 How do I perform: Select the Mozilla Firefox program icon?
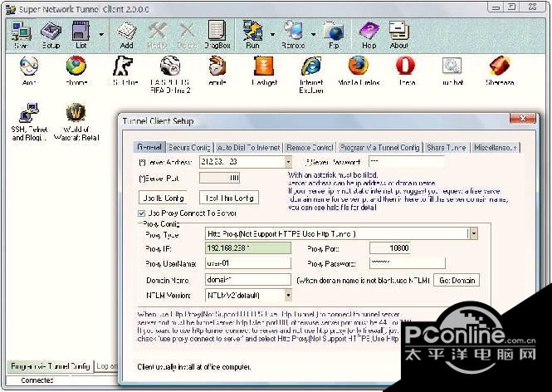point(359,71)
